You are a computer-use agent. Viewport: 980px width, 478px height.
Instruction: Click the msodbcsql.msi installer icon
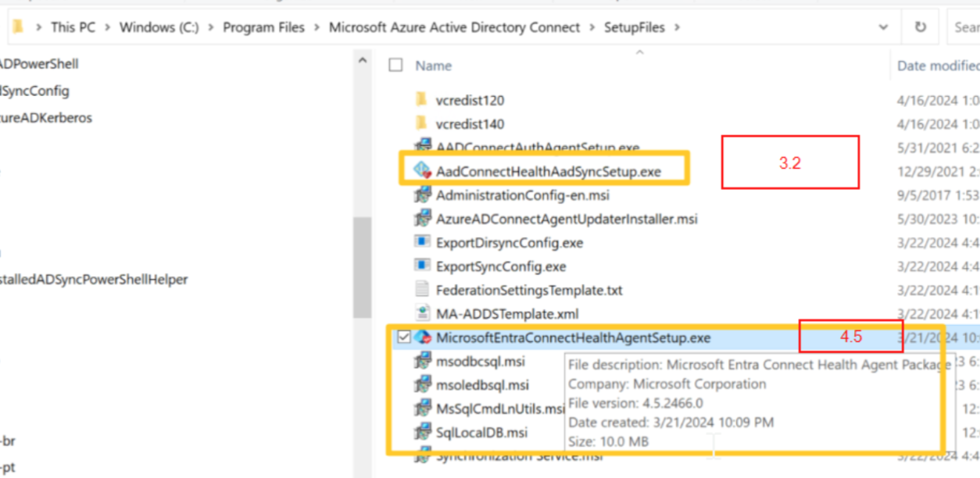(x=423, y=361)
